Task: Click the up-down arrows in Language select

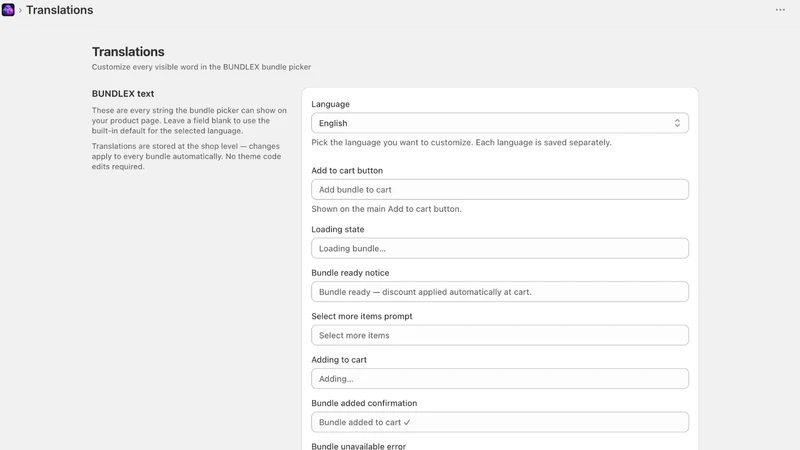Action: pyautogui.click(x=677, y=123)
